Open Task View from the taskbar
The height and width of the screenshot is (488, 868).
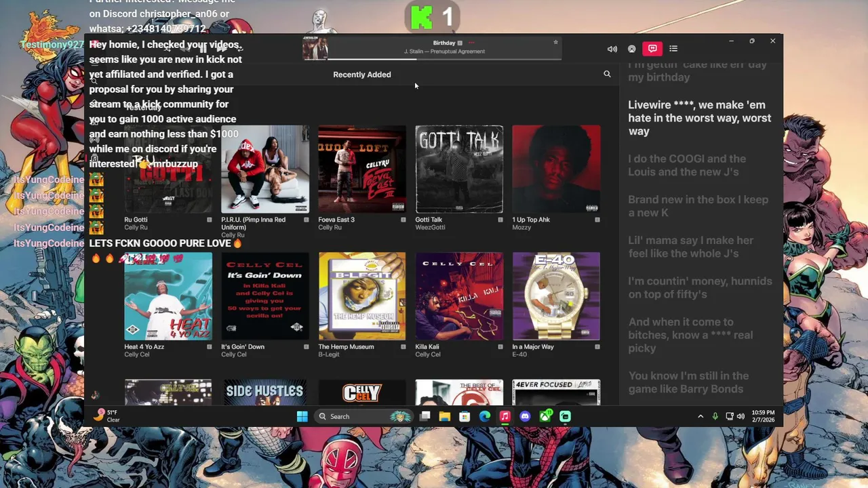coord(425,416)
